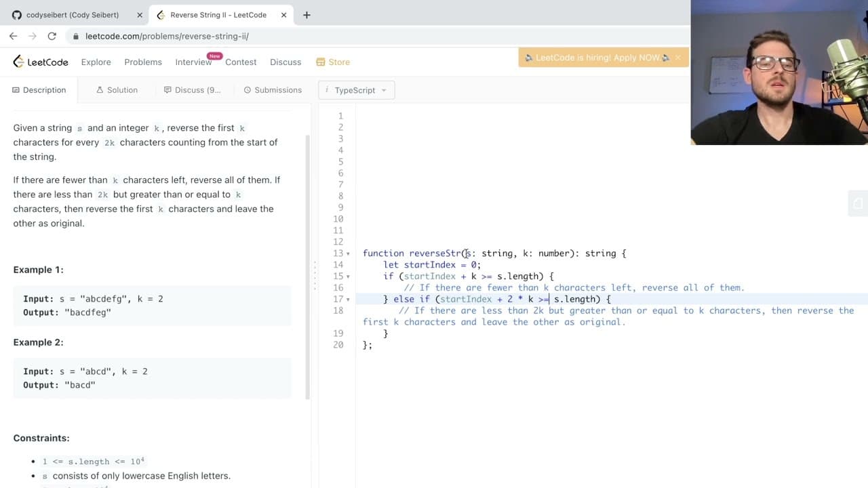This screenshot has width=868, height=488.
Task: Switch to the Solution tab
Action: (117, 90)
